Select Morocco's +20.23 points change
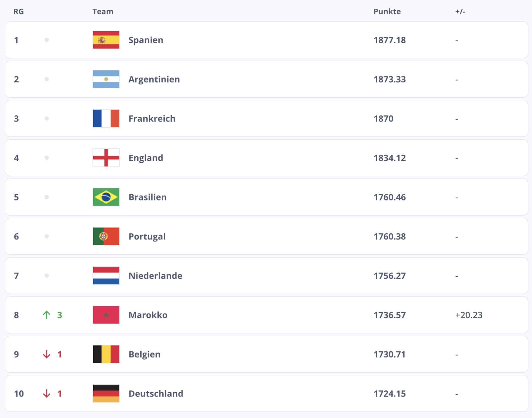 click(469, 315)
